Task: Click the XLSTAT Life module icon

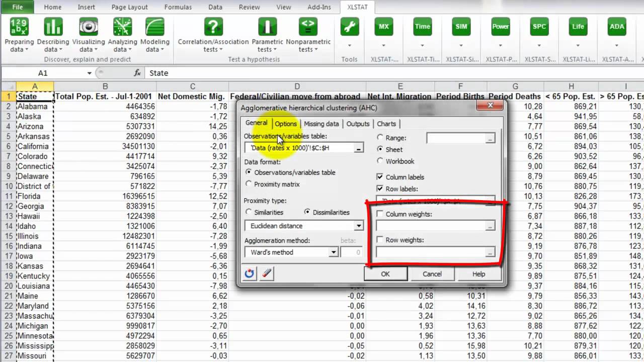Action: [578, 27]
